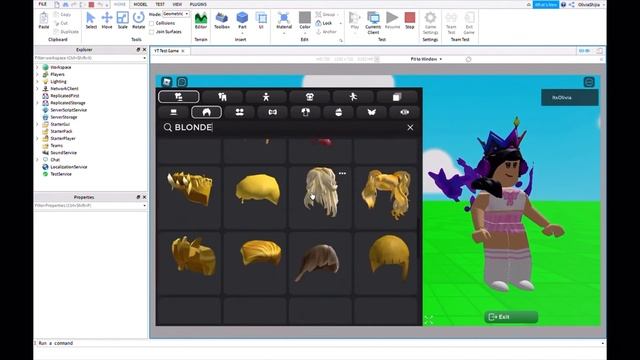
Task: Select the t-shirt category icon in second row
Action: (306, 112)
